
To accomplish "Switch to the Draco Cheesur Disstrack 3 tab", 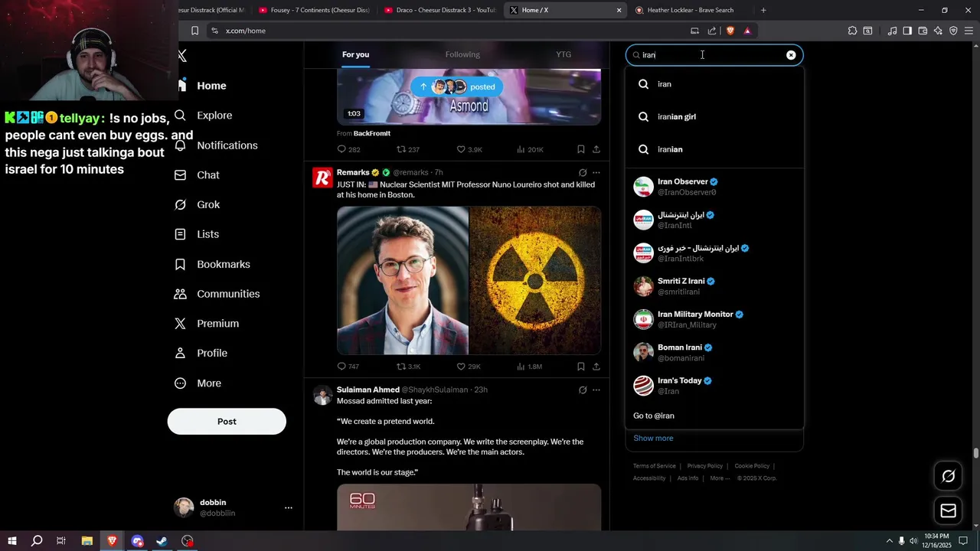I will [x=440, y=10].
